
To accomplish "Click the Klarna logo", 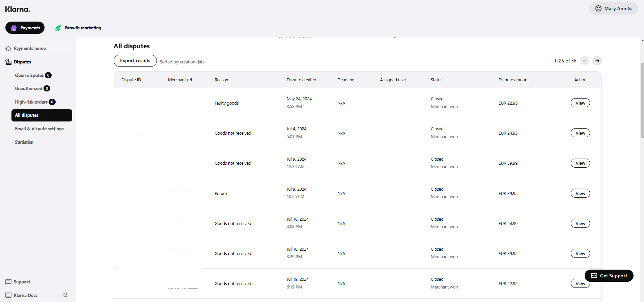I will click(18, 9).
